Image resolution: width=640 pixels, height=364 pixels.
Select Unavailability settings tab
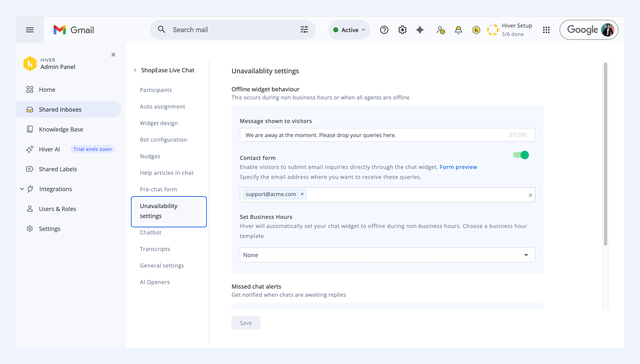[169, 211]
